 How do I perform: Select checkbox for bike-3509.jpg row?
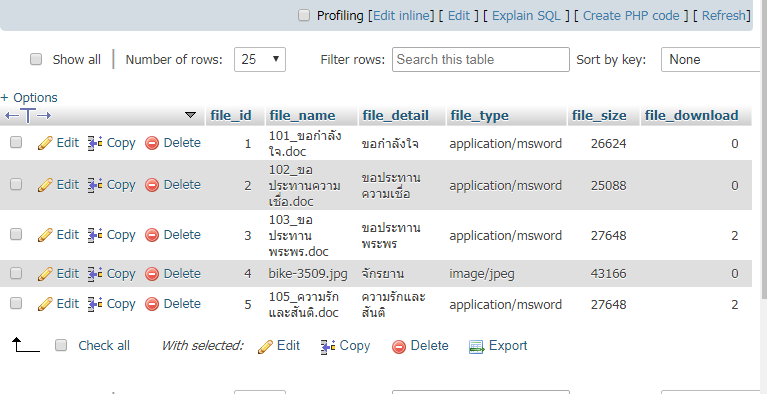click(x=16, y=273)
